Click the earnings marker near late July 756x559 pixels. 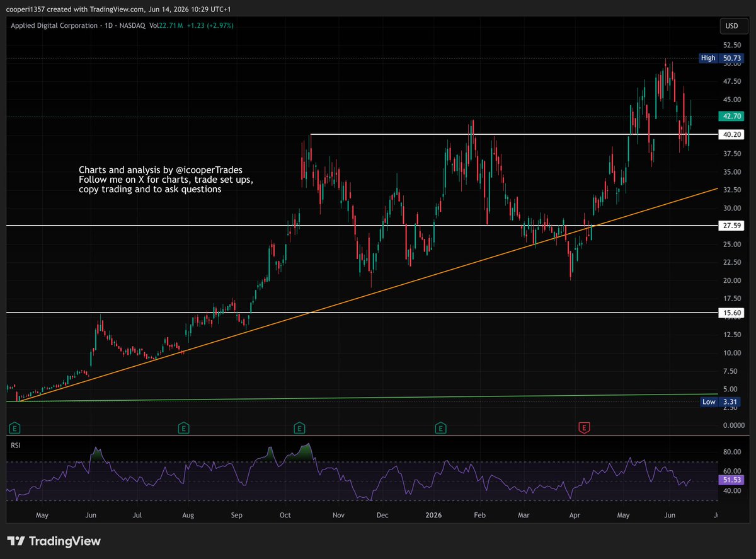pos(183,429)
